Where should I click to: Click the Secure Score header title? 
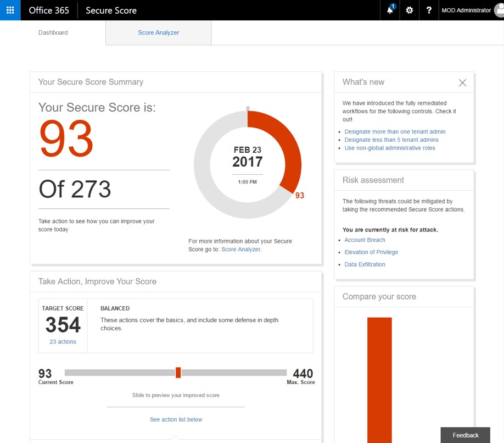pyautogui.click(x=111, y=10)
